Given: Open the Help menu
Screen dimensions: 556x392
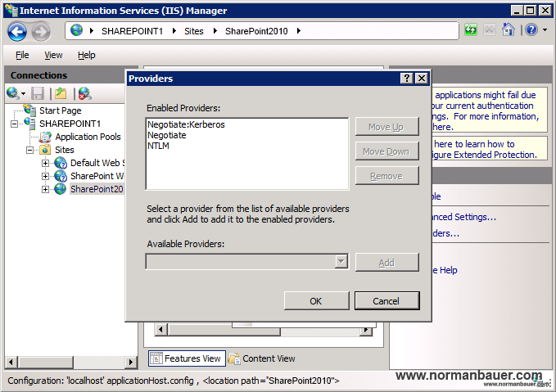Looking at the screenshot, I should [87, 55].
